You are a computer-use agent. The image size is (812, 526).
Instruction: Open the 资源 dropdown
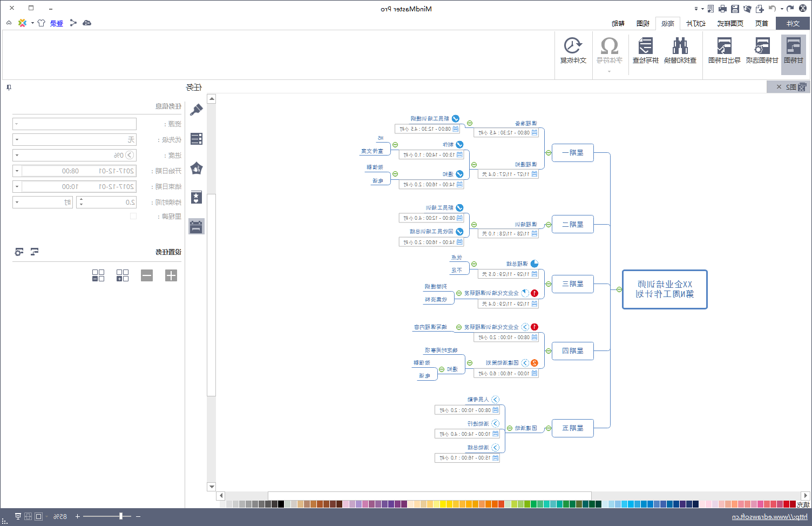click(75, 124)
